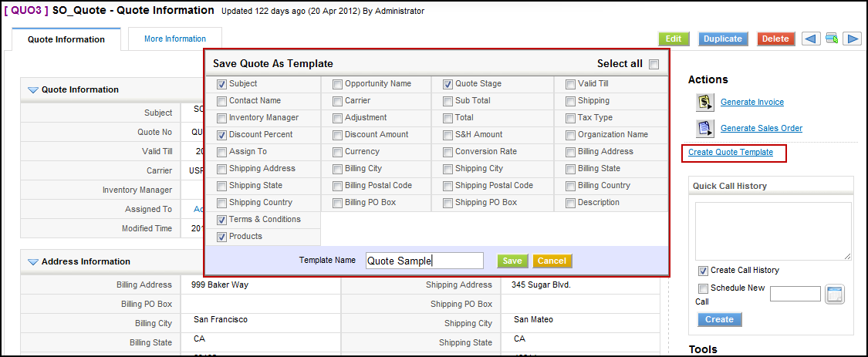This screenshot has height=357, width=868.
Task: Go to next quote with right arrow
Action: point(852,39)
